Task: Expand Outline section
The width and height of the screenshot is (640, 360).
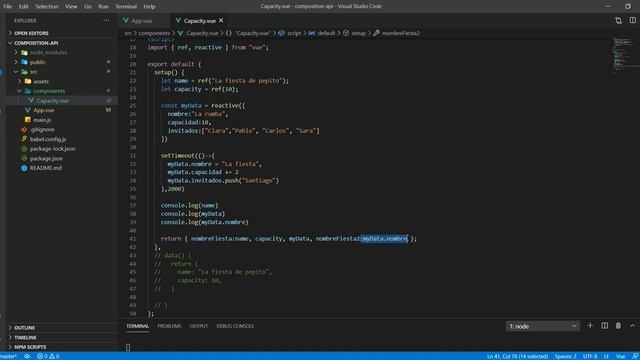Action: point(24,328)
